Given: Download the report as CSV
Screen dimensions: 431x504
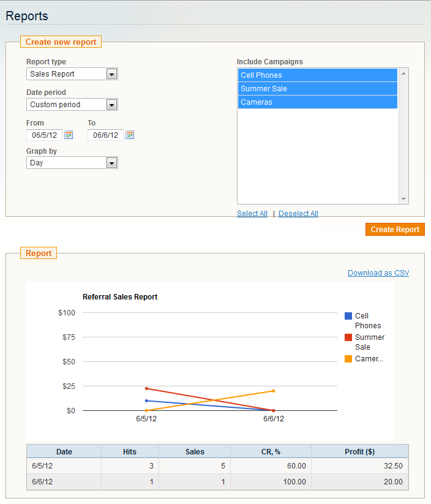Looking at the screenshot, I should [x=378, y=273].
